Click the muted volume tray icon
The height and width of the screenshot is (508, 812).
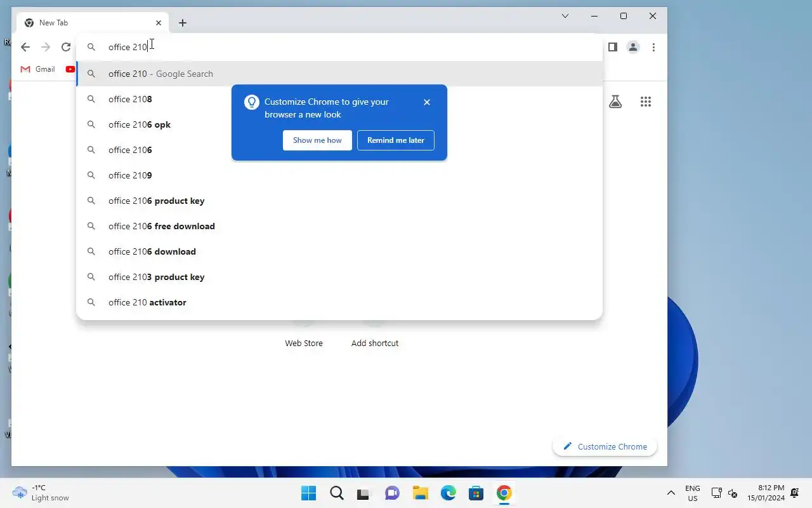(x=732, y=493)
